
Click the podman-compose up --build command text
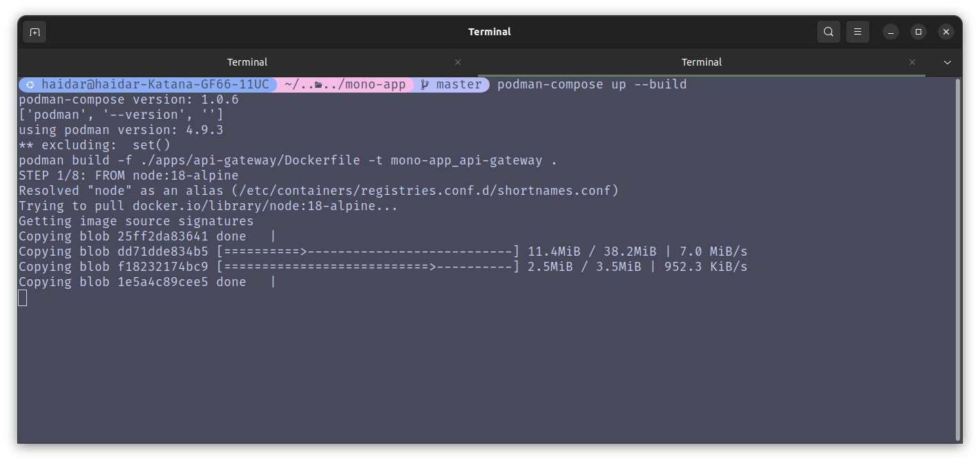[592, 84]
